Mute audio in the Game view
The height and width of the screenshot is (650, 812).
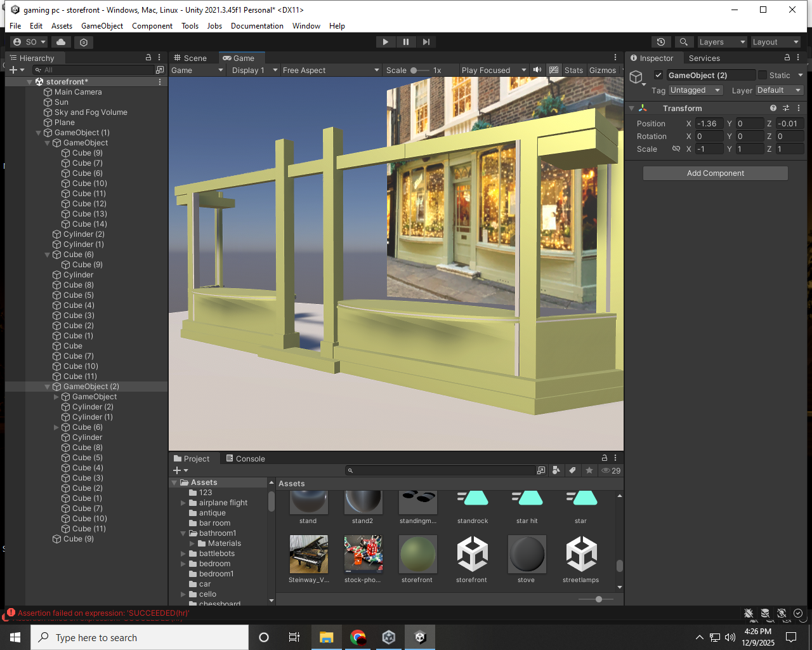point(537,70)
